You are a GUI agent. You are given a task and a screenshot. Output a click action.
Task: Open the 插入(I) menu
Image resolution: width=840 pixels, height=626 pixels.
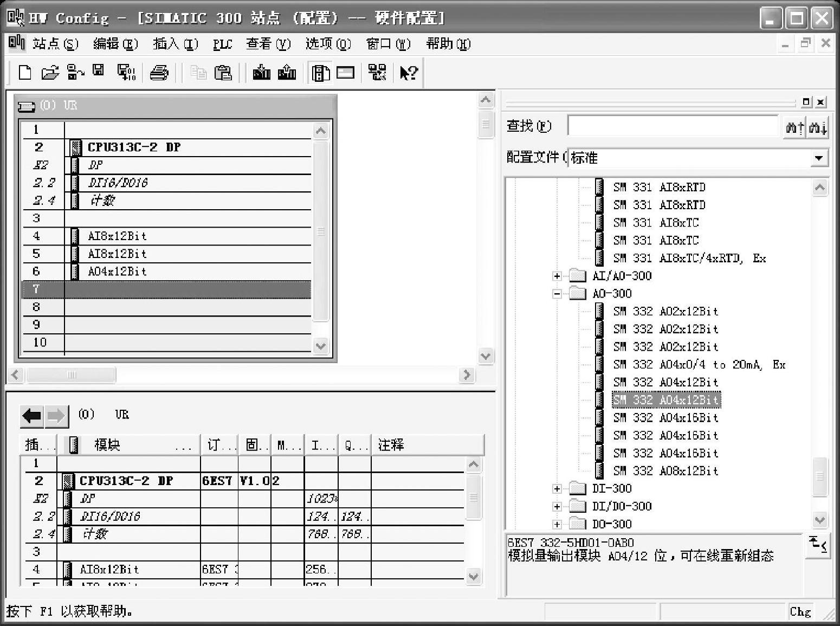(x=176, y=44)
